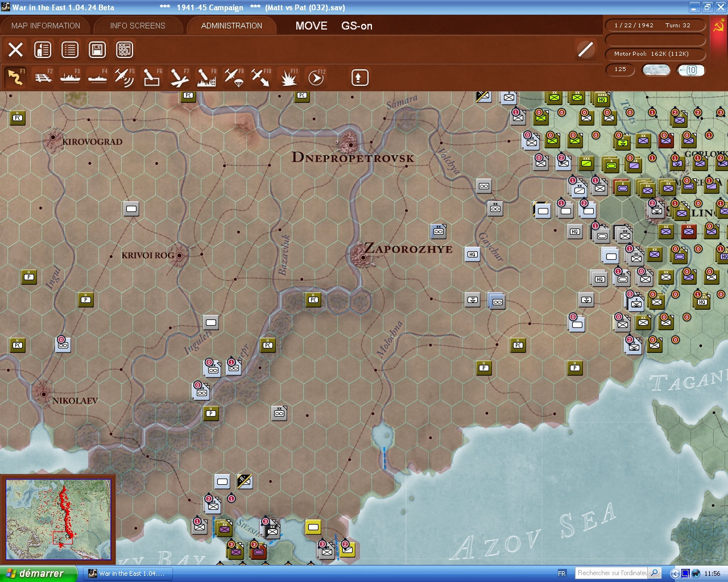Switch to the INFO SCREENS tab
The image size is (728, 582).
[x=138, y=26]
